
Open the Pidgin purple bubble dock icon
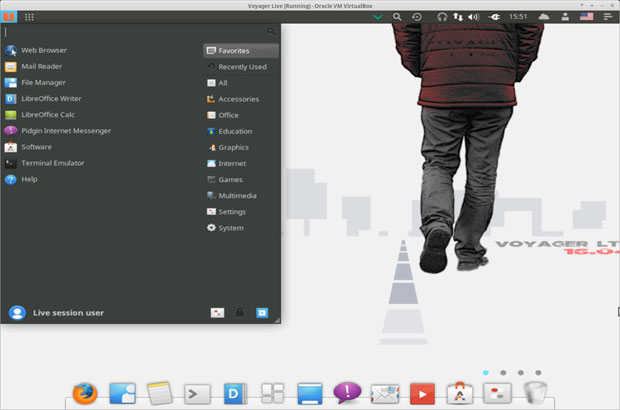tap(347, 393)
